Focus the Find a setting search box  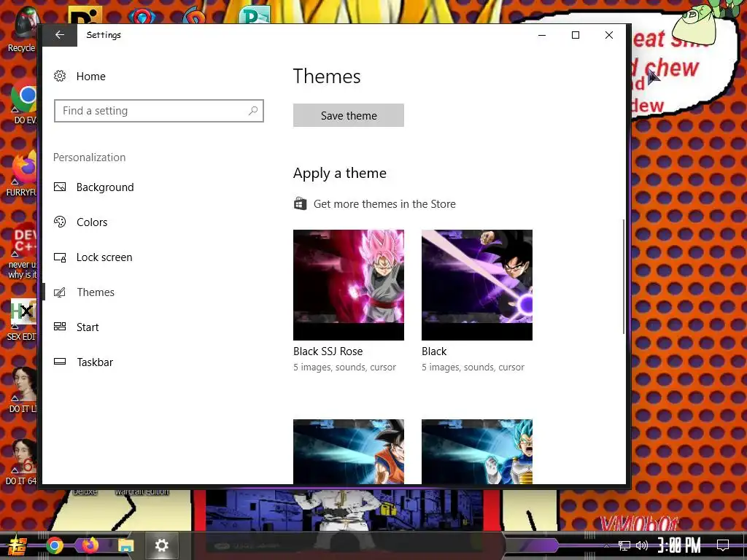(x=158, y=111)
